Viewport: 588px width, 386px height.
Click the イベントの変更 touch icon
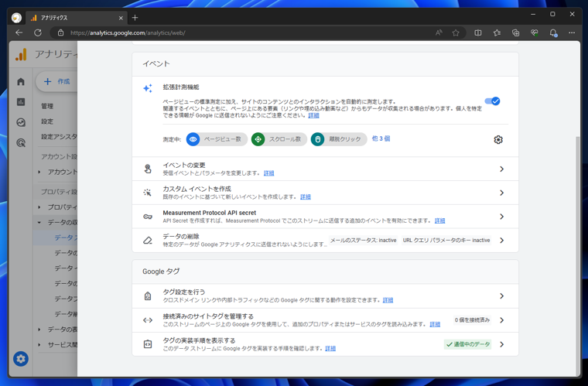coord(148,169)
